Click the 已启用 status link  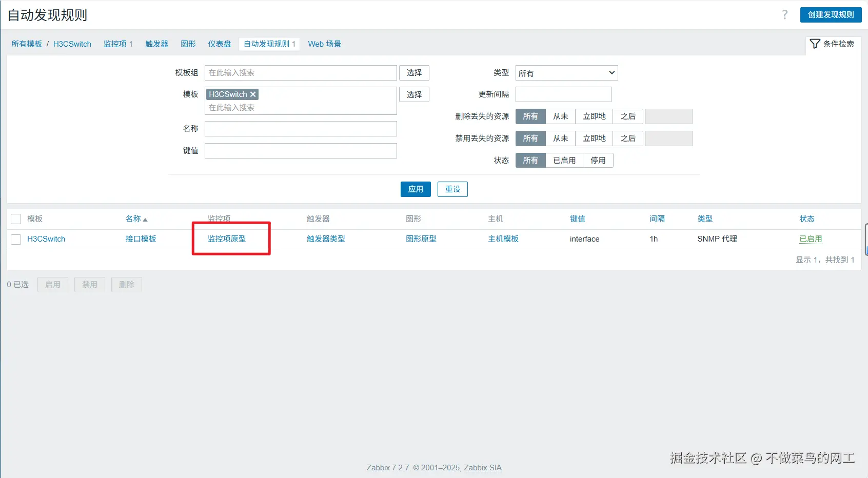(811, 239)
